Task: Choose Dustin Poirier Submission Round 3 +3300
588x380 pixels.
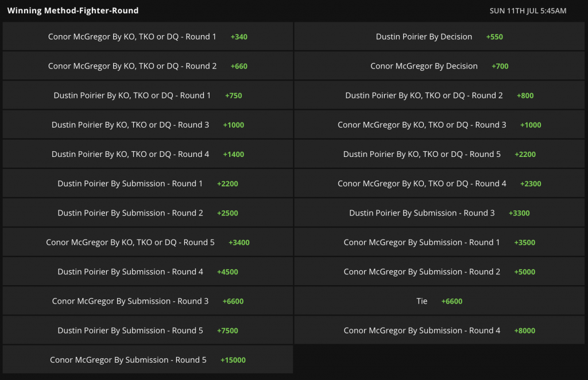Action: (x=439, y=213)
